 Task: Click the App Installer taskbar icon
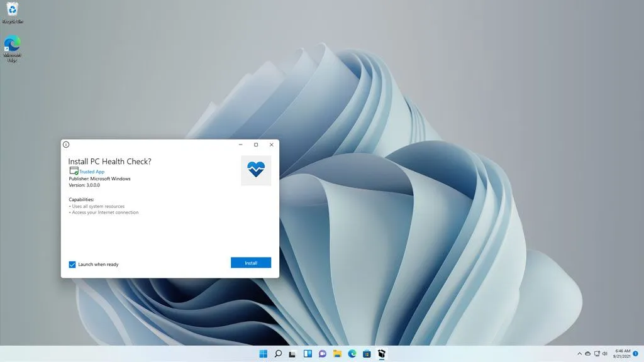coord(382,354)
